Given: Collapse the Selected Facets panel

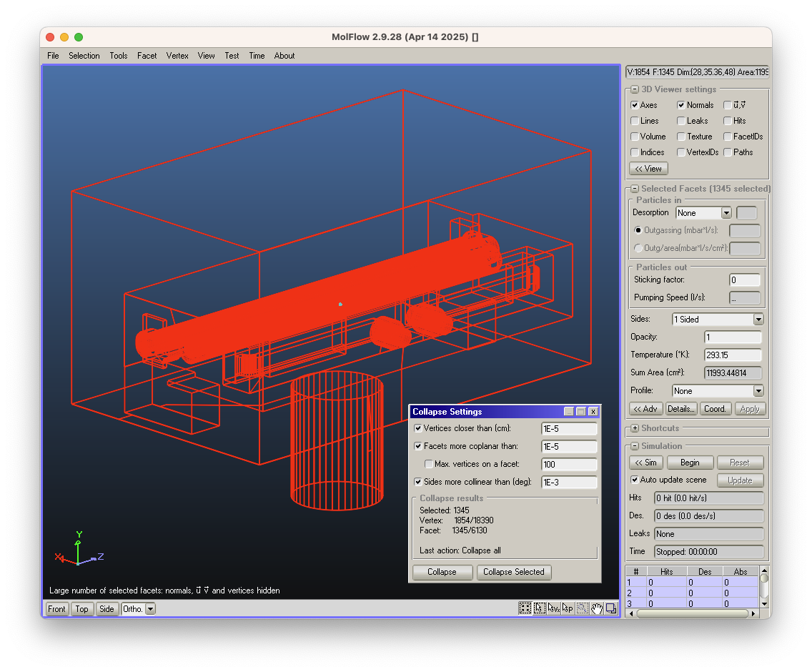Looking at the screenshot, I should pos(635,189).
